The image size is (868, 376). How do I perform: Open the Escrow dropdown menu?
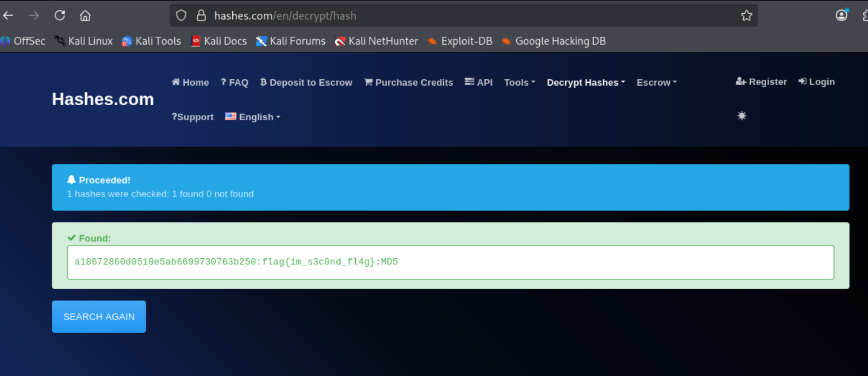[x=657, y=82]
